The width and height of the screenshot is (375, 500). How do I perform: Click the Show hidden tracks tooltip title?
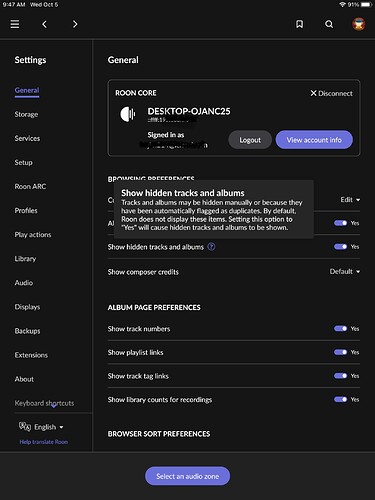point(183,193)
